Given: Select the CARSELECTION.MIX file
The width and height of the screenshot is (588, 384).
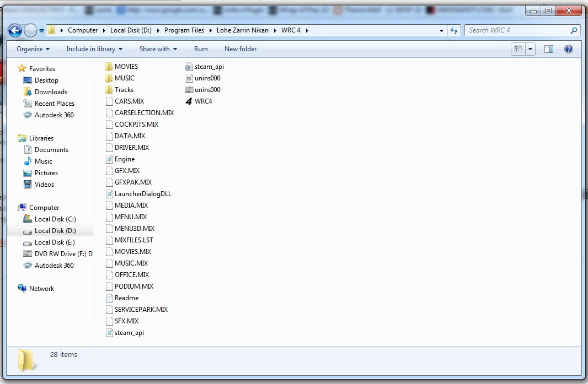Looking at the screenshot, I should (x=145, y=113).
